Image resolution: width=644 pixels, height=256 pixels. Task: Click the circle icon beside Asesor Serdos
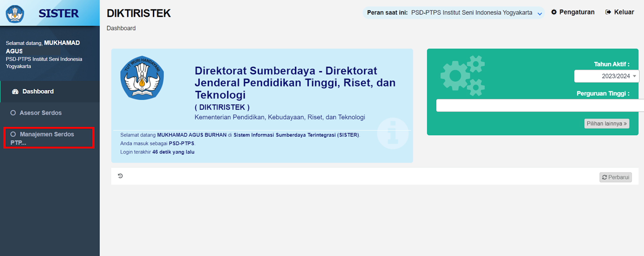13,113
